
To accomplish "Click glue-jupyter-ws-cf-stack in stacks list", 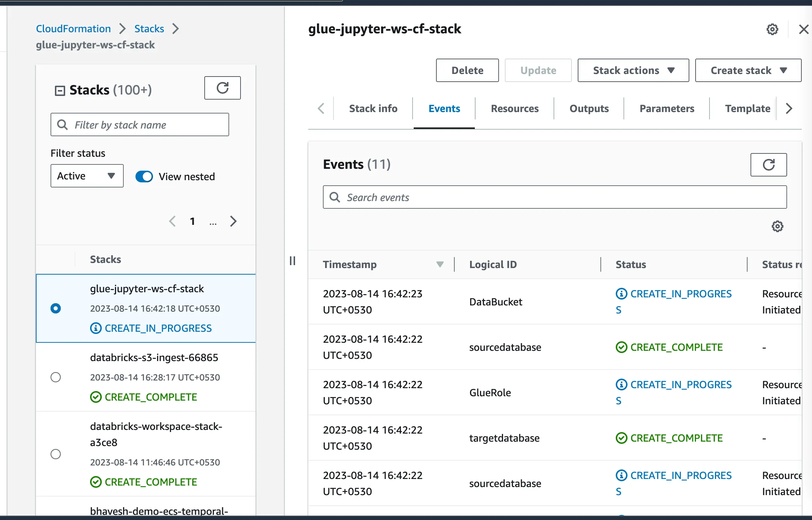I will 147,289.
